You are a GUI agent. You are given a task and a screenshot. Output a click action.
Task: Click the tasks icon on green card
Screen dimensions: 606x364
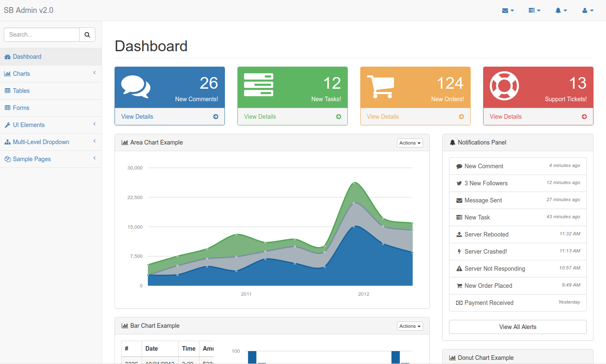tap(259, 85)
